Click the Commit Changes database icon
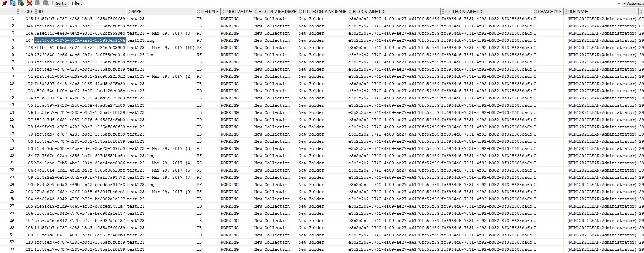644x253 pixels. click(x=37, y=3)
